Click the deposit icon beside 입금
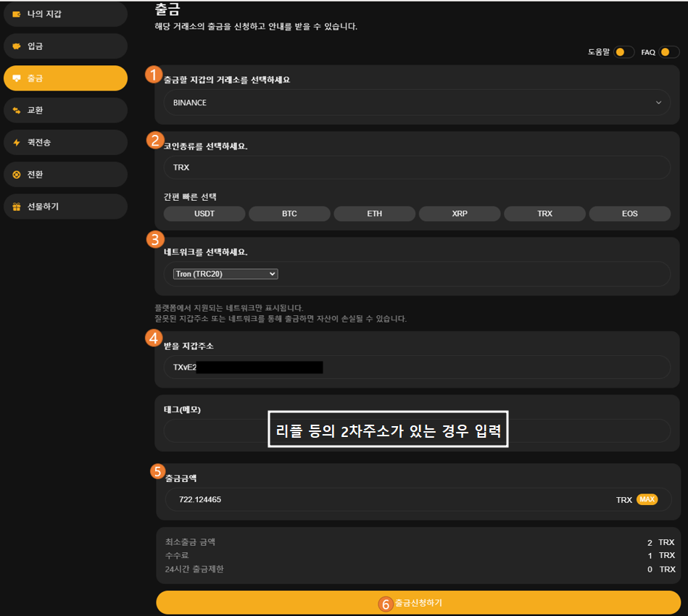 [17, 46]
